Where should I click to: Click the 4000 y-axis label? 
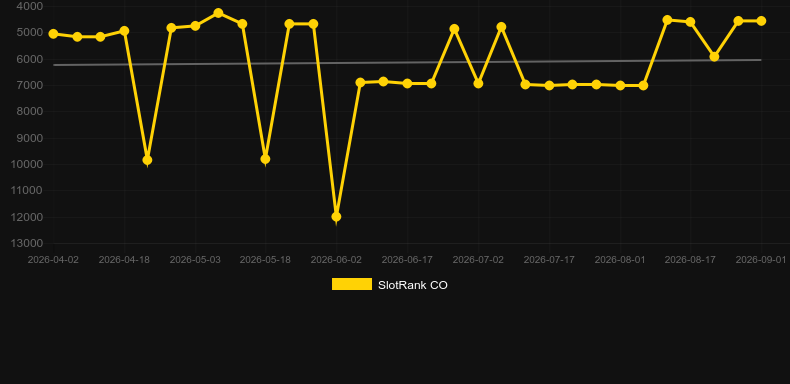30,6
